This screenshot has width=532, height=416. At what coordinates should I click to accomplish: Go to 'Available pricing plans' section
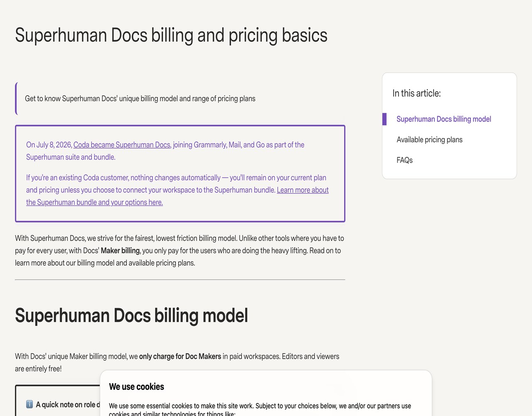pyautogui.click(x=429, y=140)
